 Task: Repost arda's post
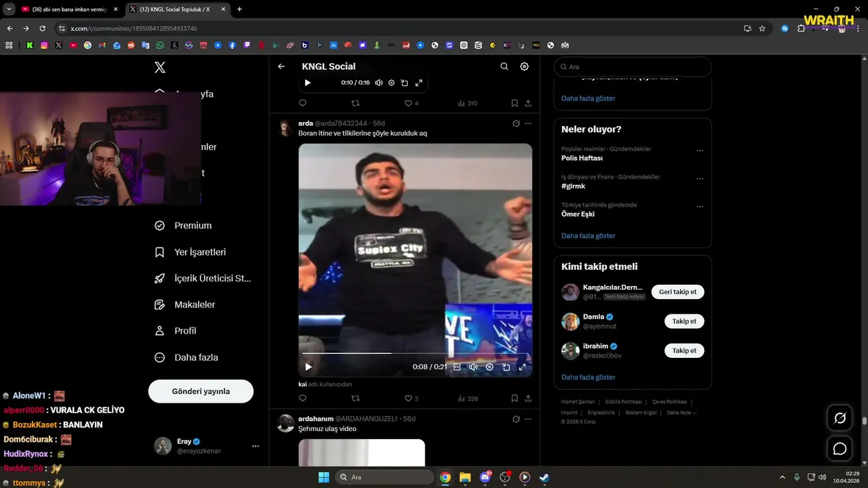pyautogui.click(x=355, y=399)
